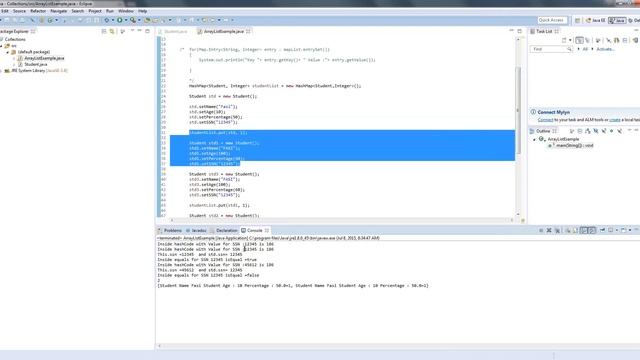Click Clear Console icon
Viewport: 640px width, 360px height.
568,231
